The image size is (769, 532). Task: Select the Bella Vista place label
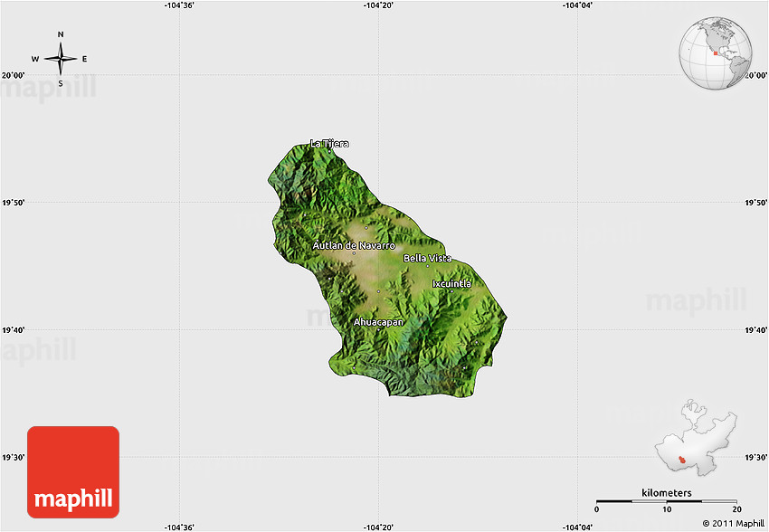[x=427, y=259]
